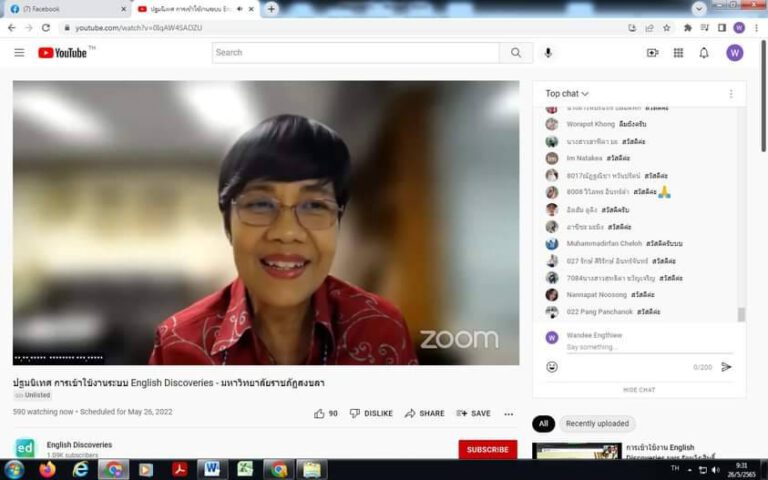Viewport: 768px width, 480px height.
Task: Switch to the Facebook browser tab
Action: click(x=67, y=9)
